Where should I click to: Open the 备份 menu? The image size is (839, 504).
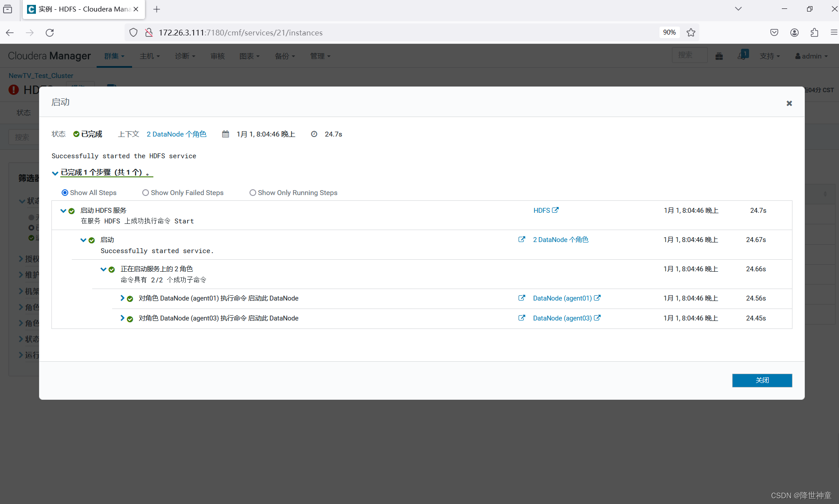point(285,56)
